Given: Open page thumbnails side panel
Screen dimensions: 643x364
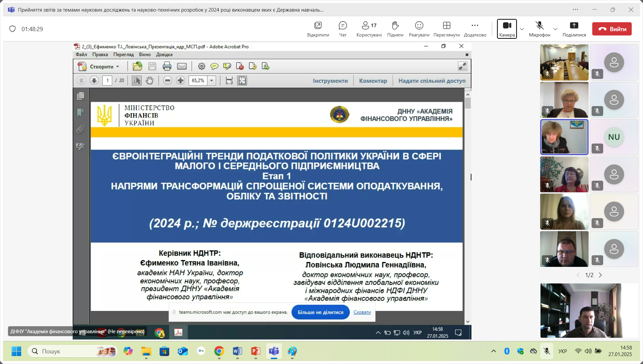Looking at the screenshot, I should (81, 96).
